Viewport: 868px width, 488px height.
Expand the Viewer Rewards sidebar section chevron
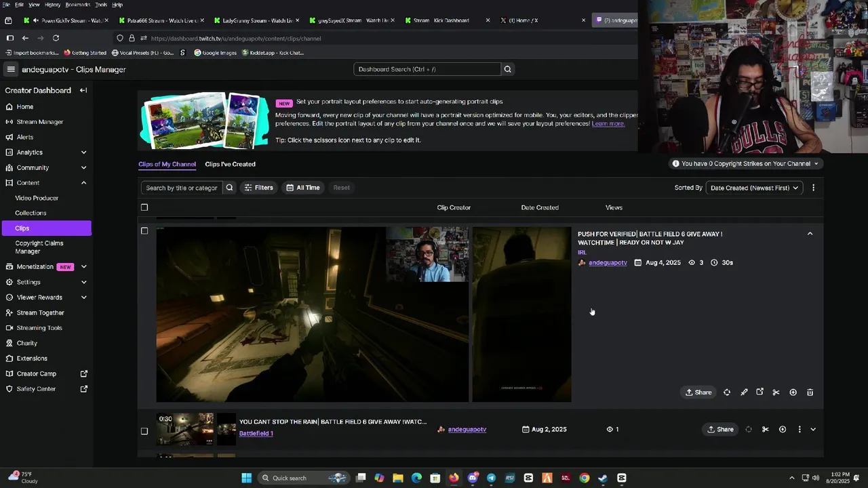83,298
